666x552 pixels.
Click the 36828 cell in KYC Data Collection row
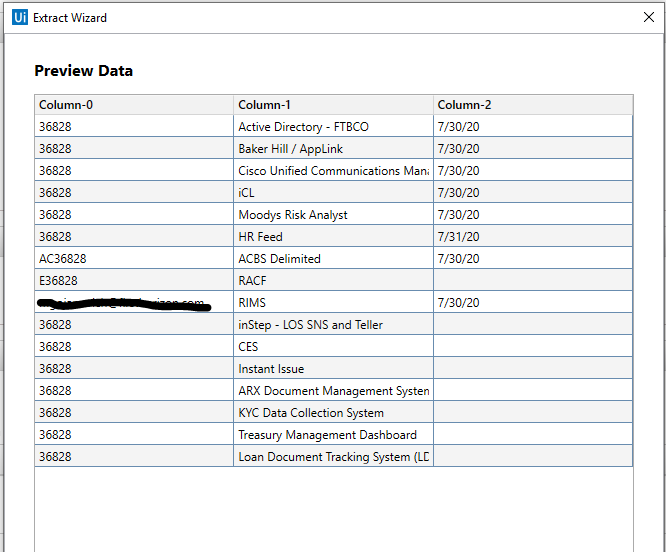pos(134,413)
